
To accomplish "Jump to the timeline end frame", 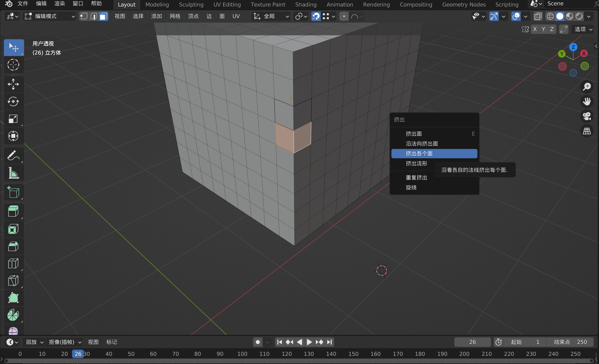I will pos(329,342).
